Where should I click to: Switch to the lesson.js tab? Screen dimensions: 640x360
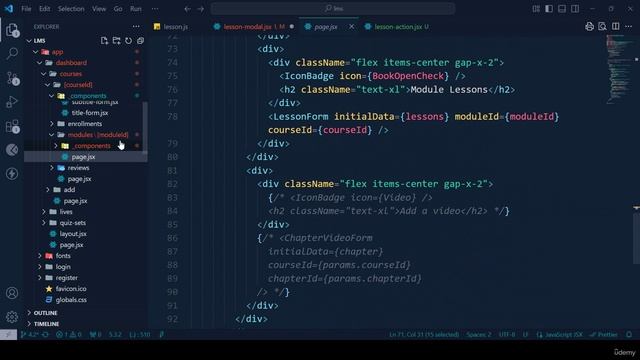(x=176, y=27)
